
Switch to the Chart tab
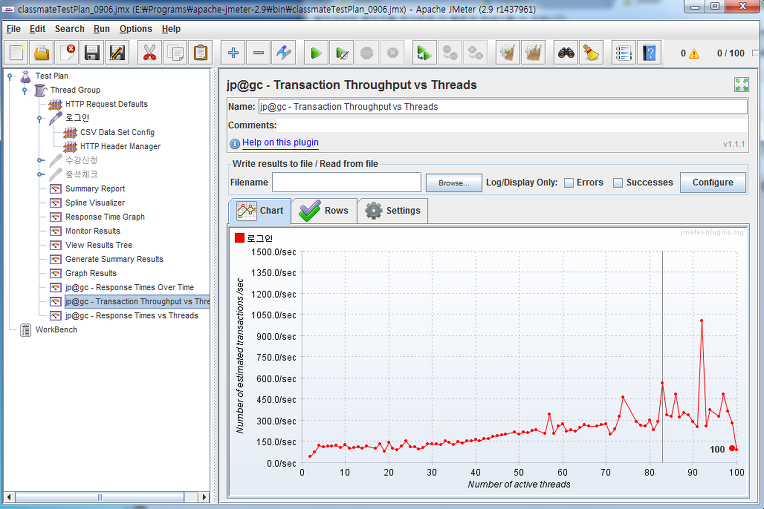pos(260,211)
